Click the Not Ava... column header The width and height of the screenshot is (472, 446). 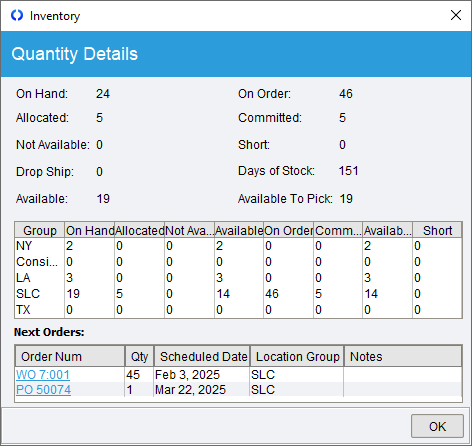point(189,230)
